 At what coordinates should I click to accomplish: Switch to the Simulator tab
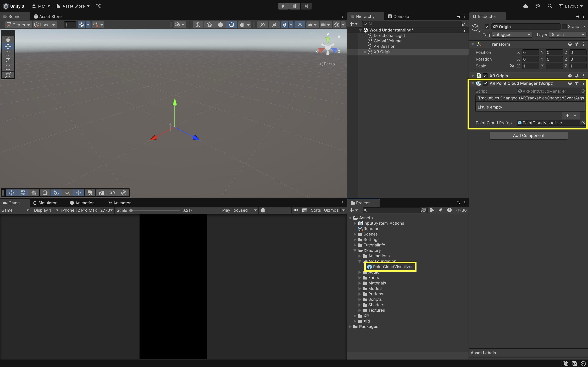pyautogui.click(x=45, y=203)
